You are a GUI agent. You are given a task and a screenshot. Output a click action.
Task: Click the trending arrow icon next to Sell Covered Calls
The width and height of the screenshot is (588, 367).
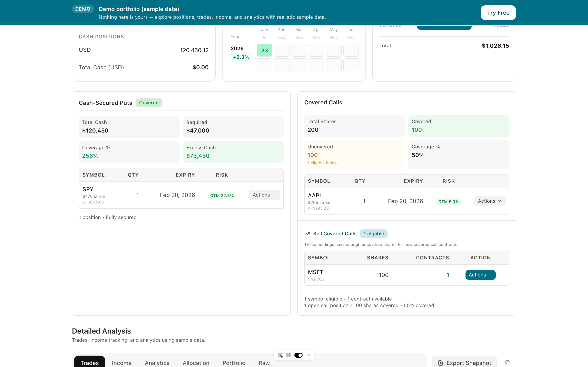click(307, 233)
